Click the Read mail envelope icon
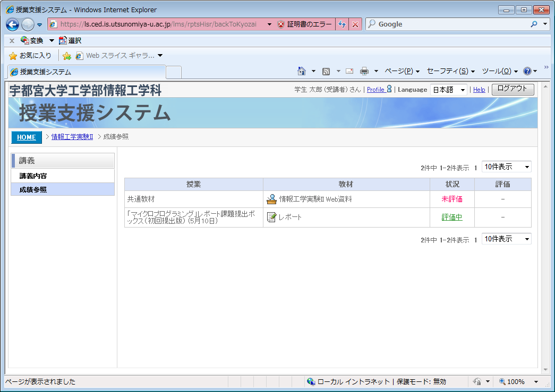Viewport: 555px width, 392px height. [x=349, y=71]
